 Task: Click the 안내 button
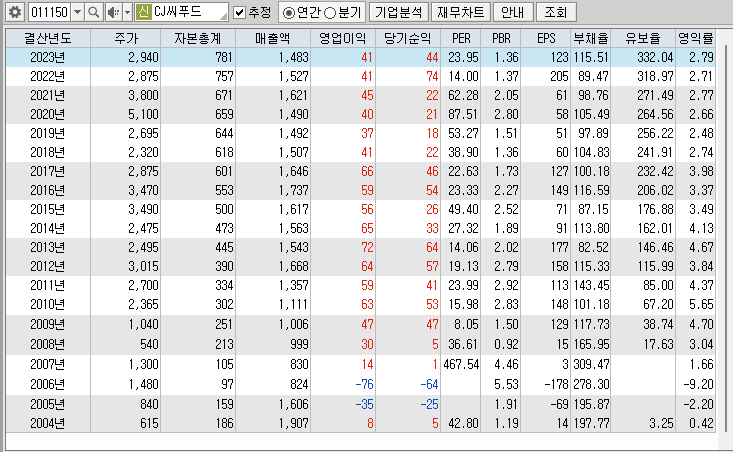point(513,12)
